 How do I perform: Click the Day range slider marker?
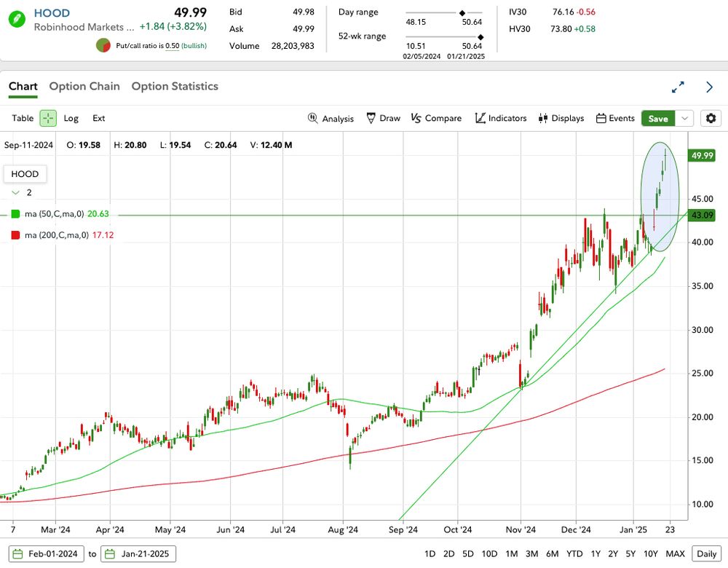tap(462, 13)
